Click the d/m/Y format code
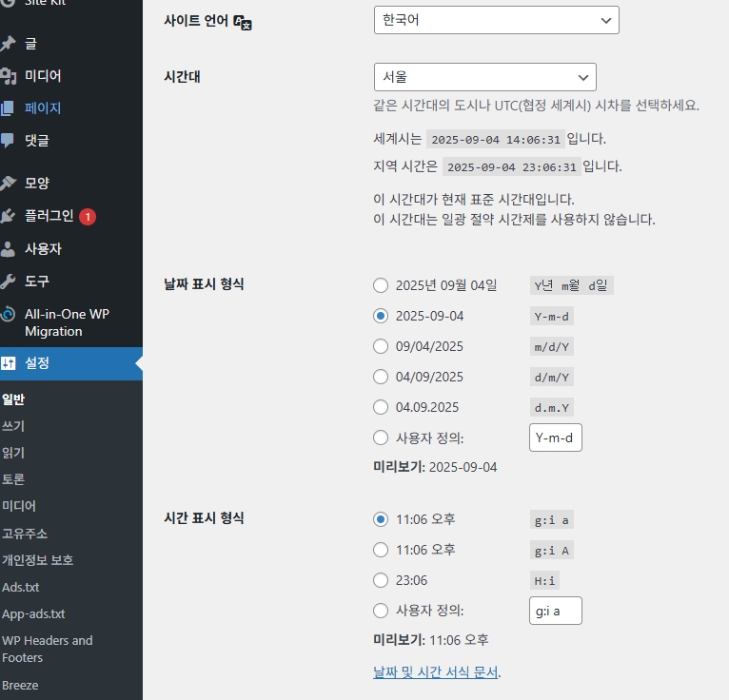Image resolution: width=729 pixels, height=700 pixels. coord(552,378)
